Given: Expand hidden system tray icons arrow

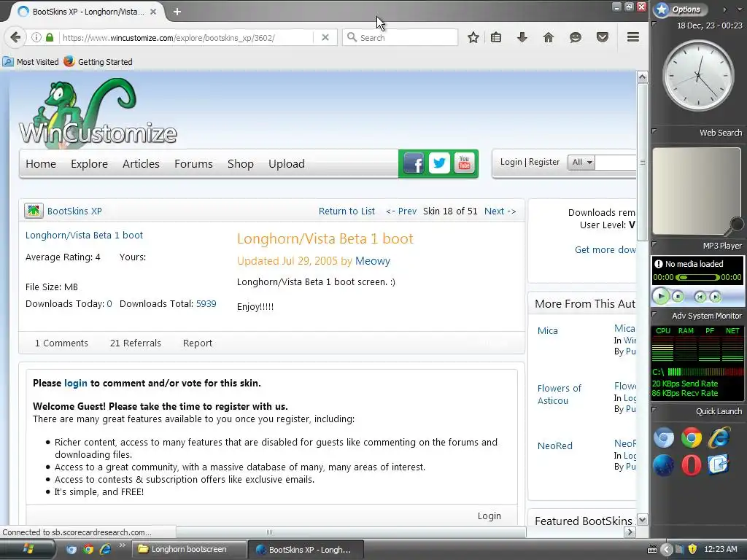Looking at the screenshot, I should click(666, 550).
